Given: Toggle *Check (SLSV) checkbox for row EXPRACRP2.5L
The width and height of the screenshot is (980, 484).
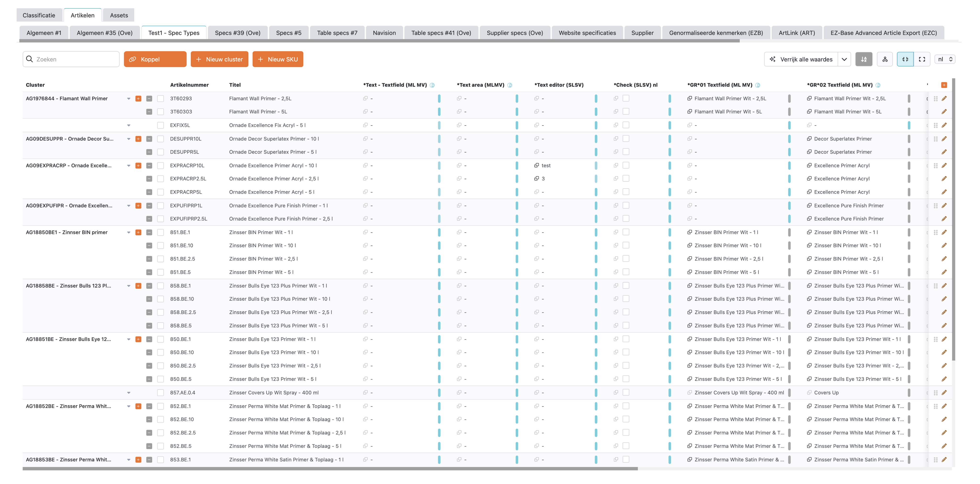Looking at the screenshot, I should click(626, 178).
